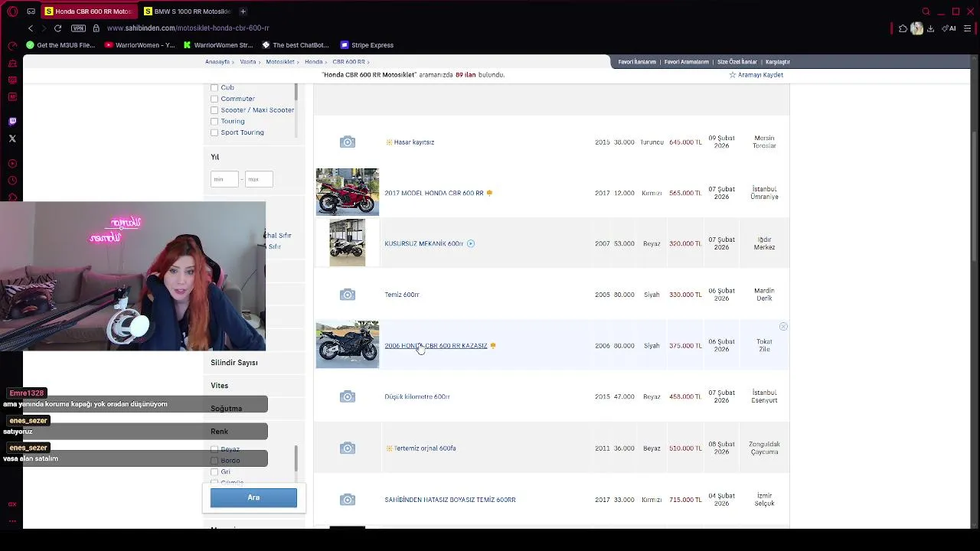Check the Touring type filter
Screen dimensions: 980x551
point(214,121)
